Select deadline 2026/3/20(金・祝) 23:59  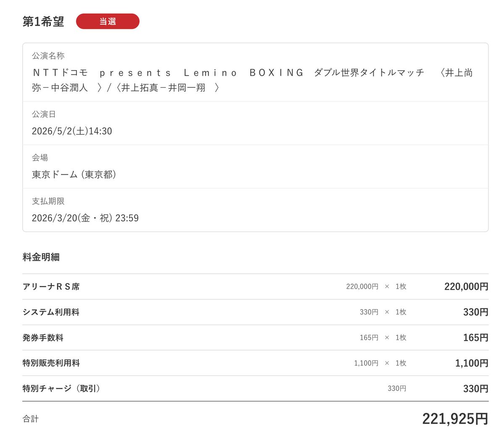coord(85,218)
